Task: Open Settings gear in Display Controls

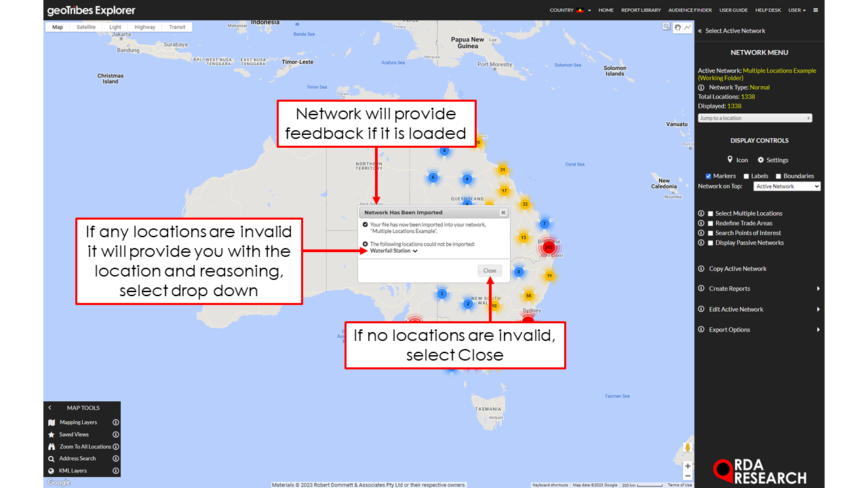Action: tap(773, 160)
